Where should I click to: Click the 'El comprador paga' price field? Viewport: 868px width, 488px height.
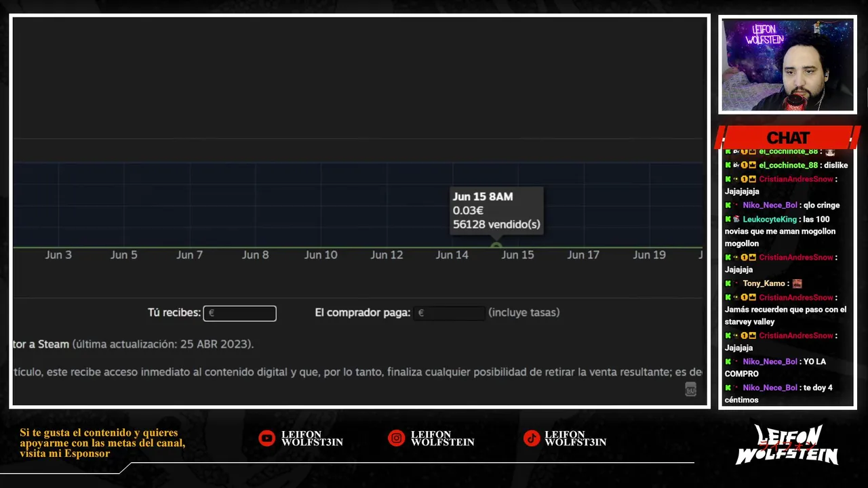click(449, 313)
